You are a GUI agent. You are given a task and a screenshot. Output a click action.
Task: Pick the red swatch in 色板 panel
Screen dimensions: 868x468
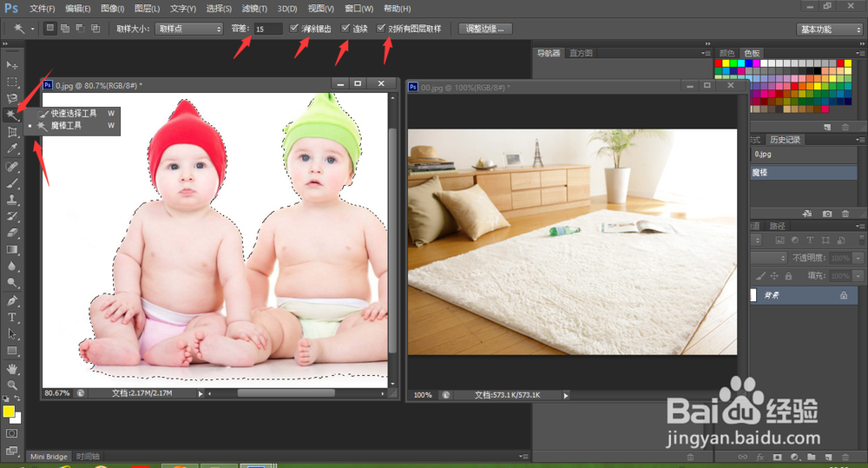[719, 63]
